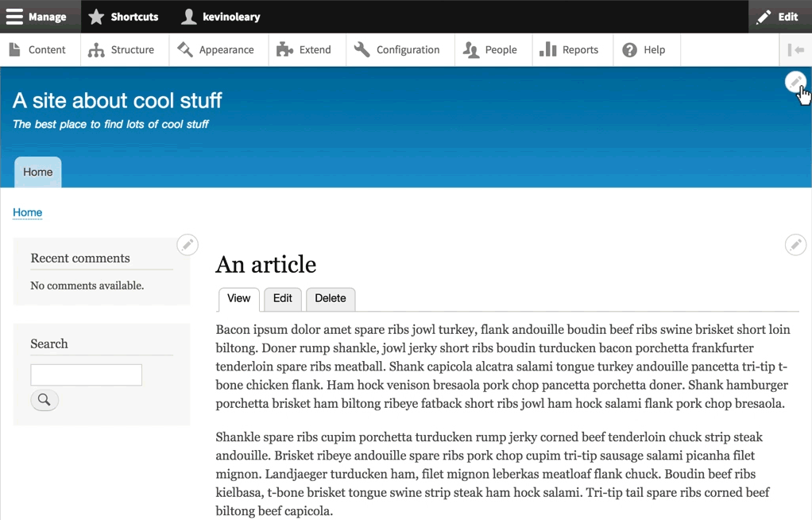Screen dimensions: 812x520
Task: Click the Shortcuts star icon
Action: click(96, 16)
